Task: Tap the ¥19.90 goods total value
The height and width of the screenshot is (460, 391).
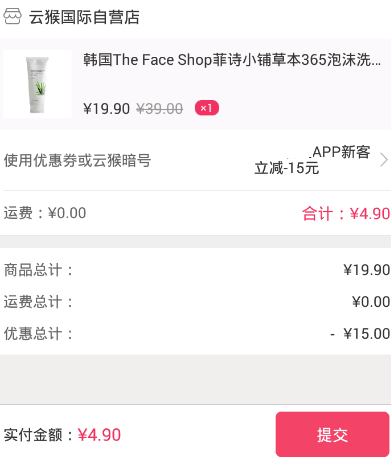Action: click(x=367, y=270)
